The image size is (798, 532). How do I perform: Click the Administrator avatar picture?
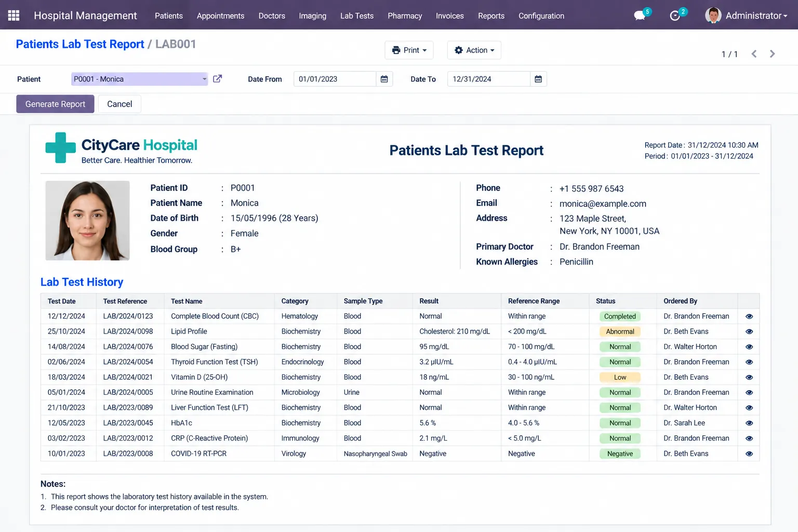coord(713,16)
